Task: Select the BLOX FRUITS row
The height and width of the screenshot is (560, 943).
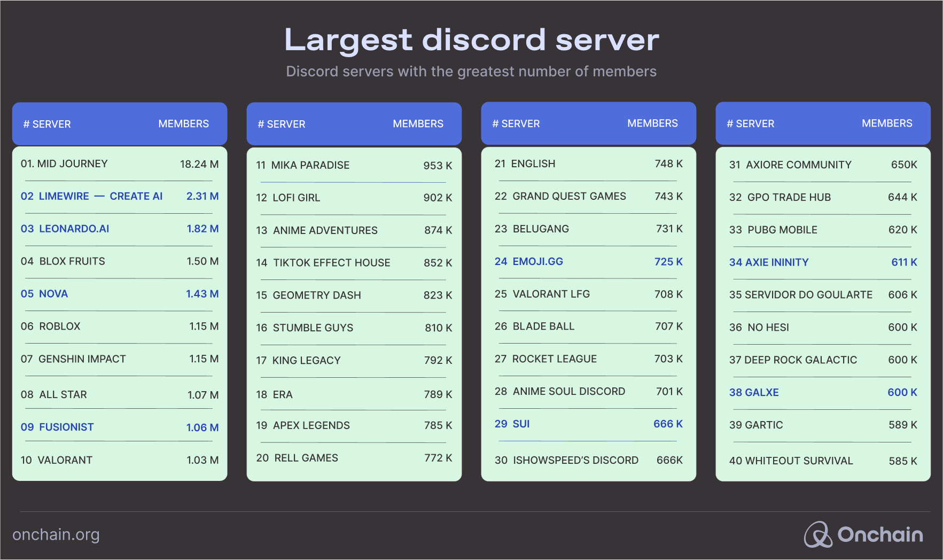Action: (120, 261)
